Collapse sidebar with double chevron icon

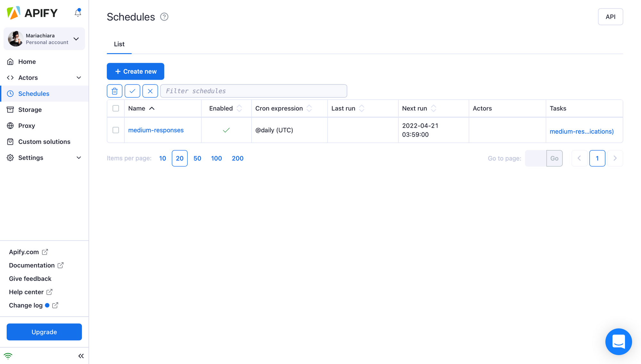pyautogui.click(x=81, y=356)
